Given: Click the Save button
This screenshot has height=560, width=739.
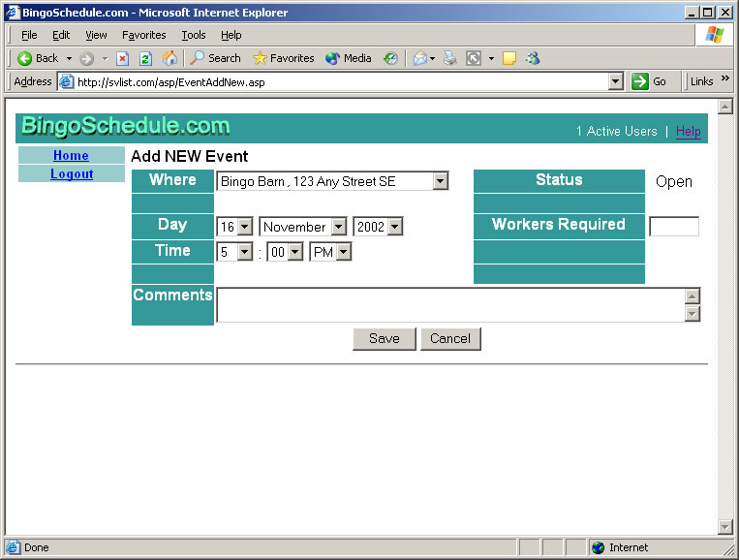Looking at the screenshot, I should tap(385, 338).
